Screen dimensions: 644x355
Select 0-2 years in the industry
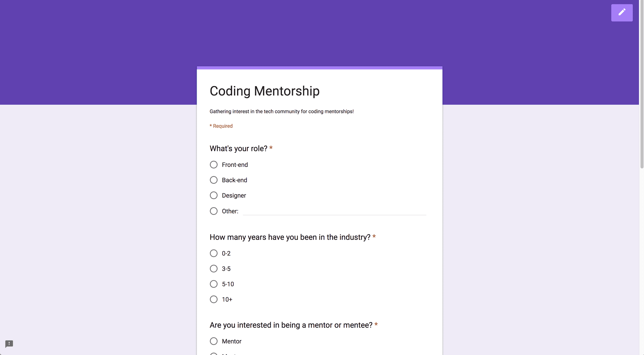coord(214,253)
